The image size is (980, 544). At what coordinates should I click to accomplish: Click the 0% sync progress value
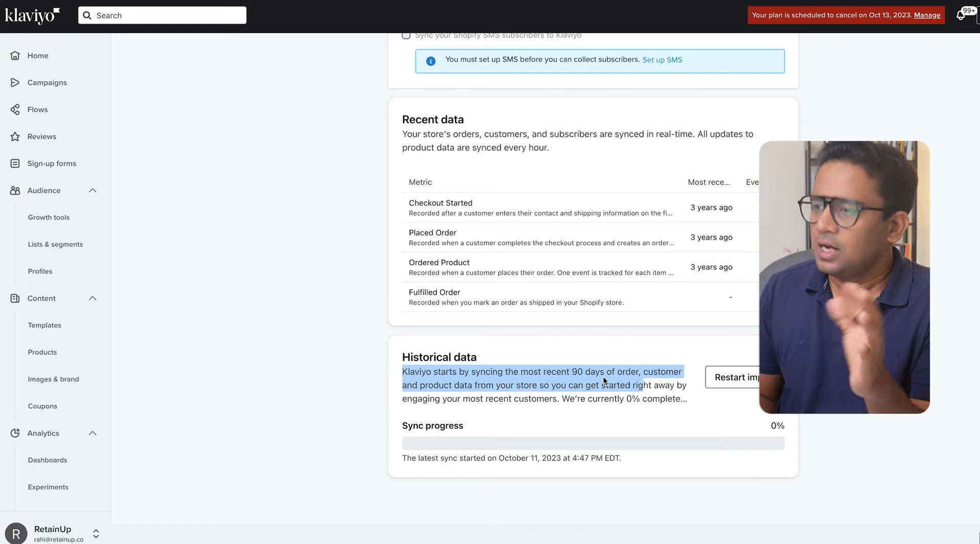778,425
